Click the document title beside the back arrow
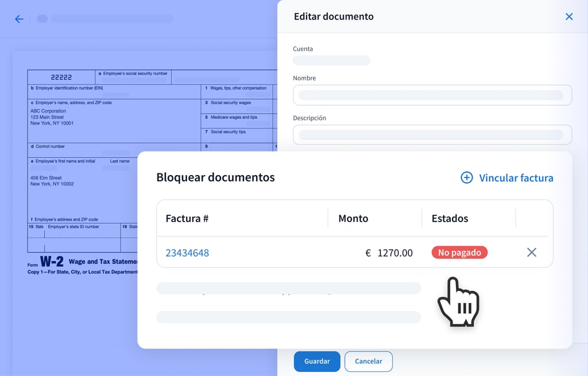This screenshot has height=376, width=588. coord(112,19)
